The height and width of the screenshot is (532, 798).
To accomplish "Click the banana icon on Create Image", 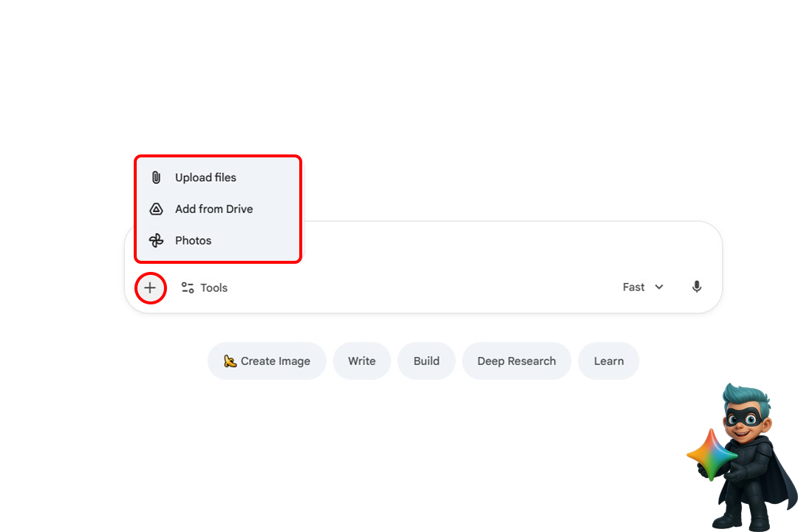I will coord(231,361).
